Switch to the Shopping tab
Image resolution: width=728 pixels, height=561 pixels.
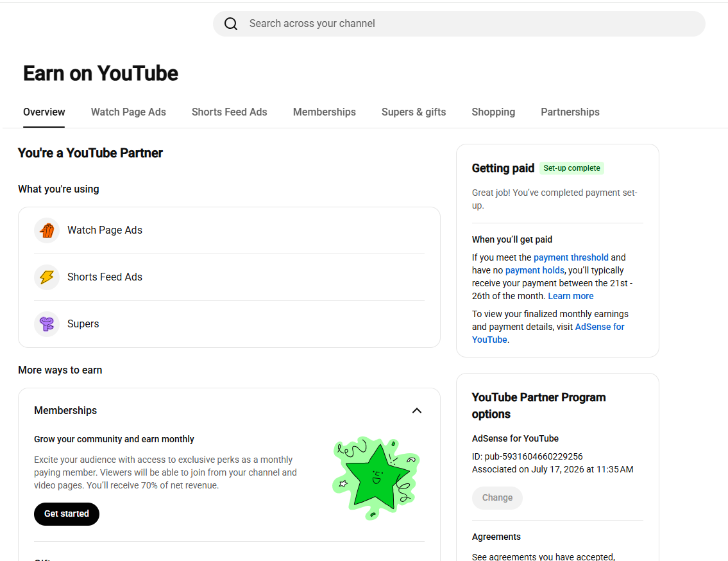493,112
